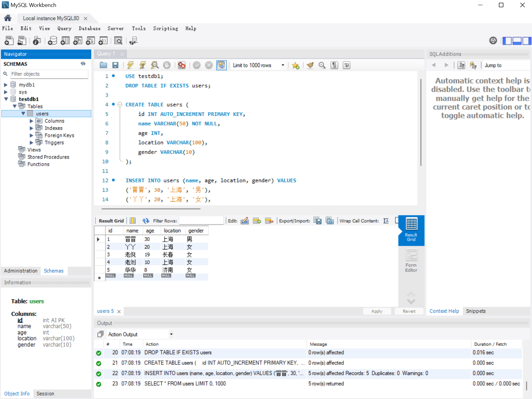Click the Revert button
This screenshot has width=532, height=399.
[409, 311]
